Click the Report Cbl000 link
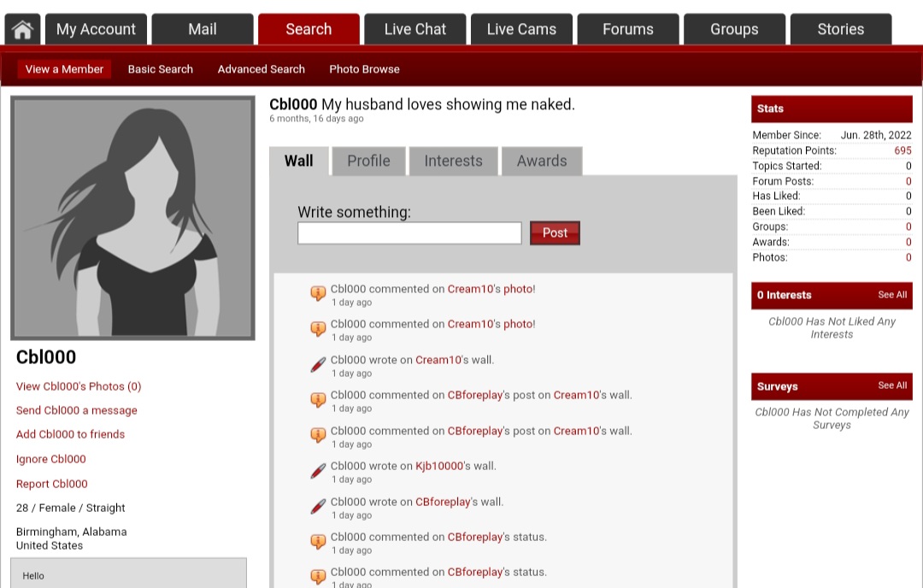The image size is (923, 588). (51, 484)
